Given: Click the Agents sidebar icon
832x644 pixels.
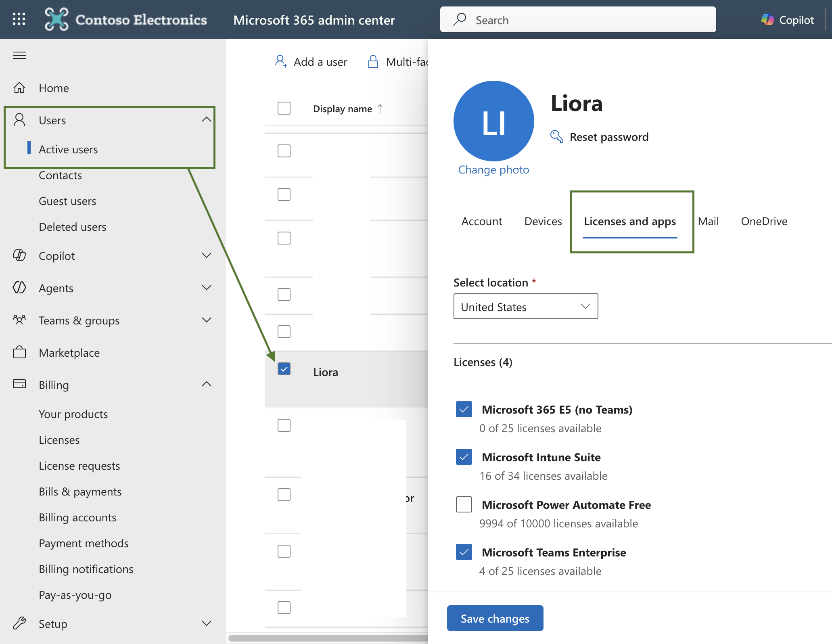Looking at the screenshot, I should [19, 288].
